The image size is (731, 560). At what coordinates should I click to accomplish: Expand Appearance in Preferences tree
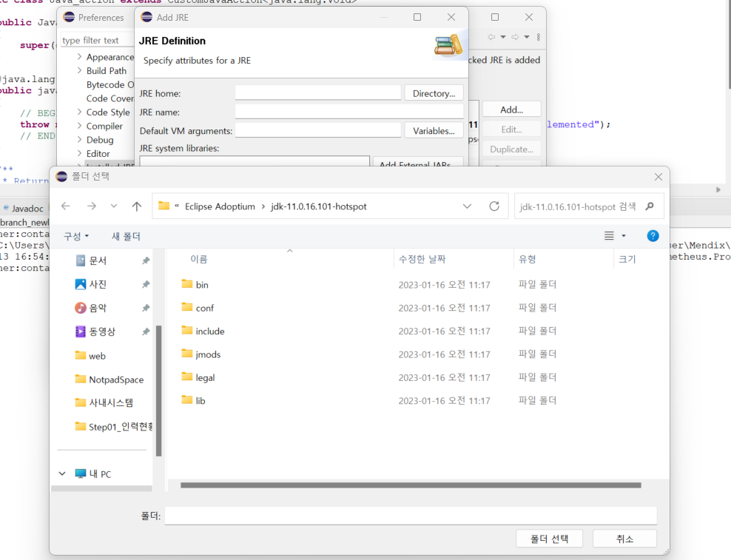79,56
